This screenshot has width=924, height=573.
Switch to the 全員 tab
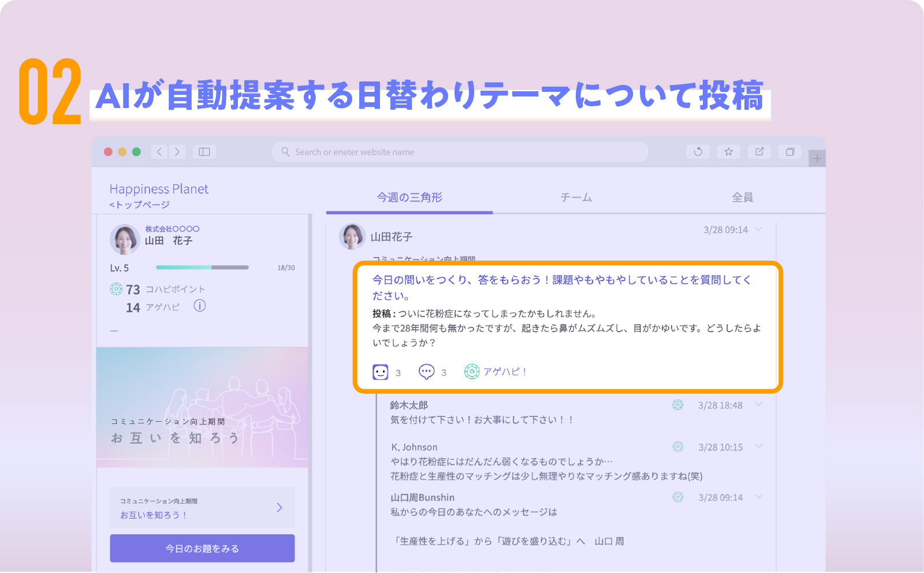click(x=742, y=198)
